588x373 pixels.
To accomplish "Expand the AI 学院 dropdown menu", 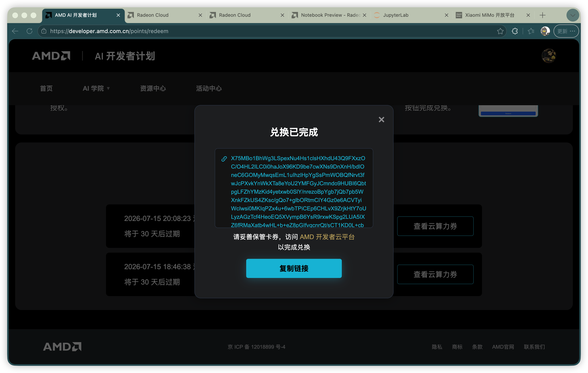I will click(96, 88).
